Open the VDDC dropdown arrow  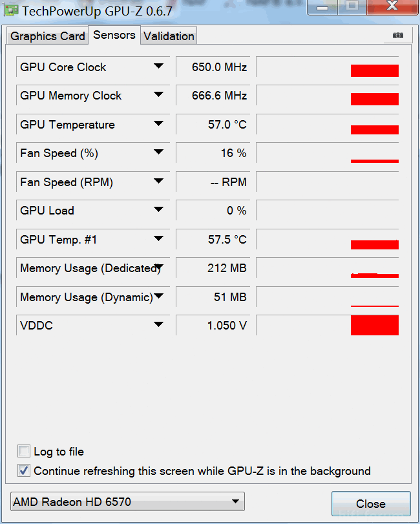(x=159, y=324)
